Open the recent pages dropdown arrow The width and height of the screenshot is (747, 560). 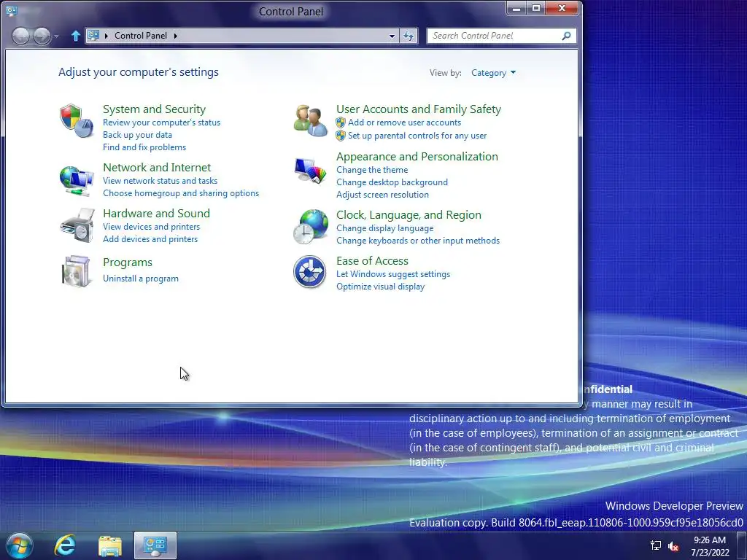[x=56, y=36]
